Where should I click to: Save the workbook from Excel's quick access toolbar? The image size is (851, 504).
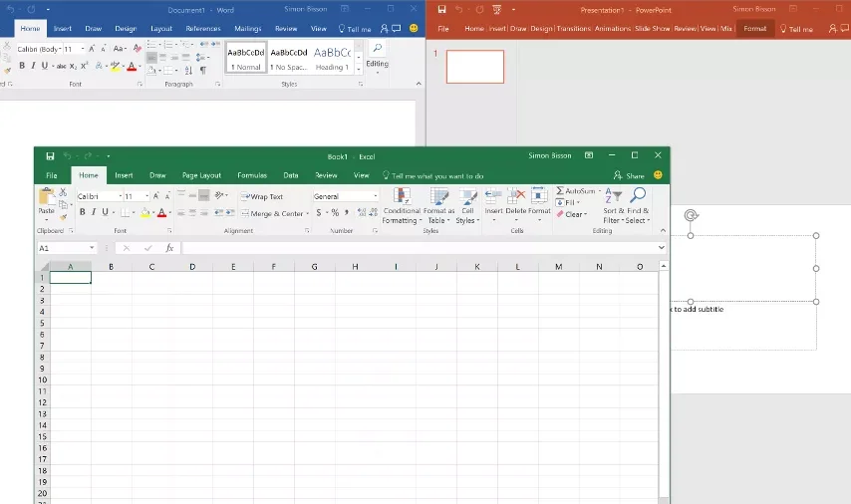pyautogui.click(x=50, y=156)
